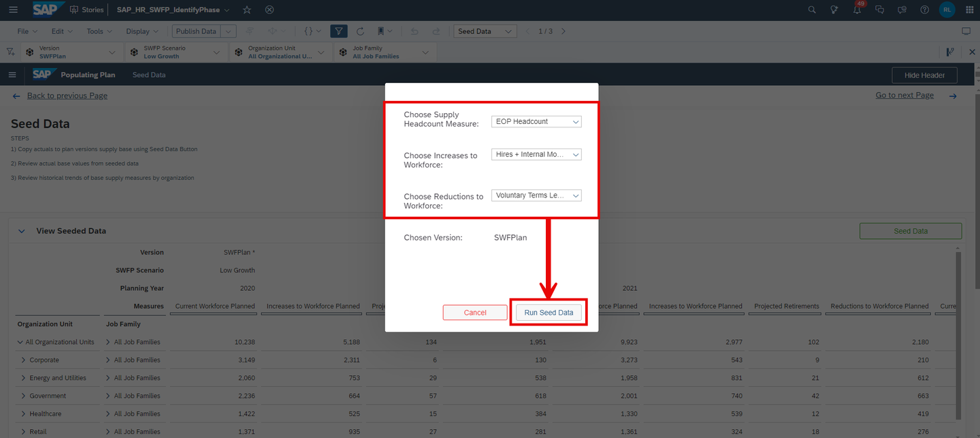Open the File menu

27,31
